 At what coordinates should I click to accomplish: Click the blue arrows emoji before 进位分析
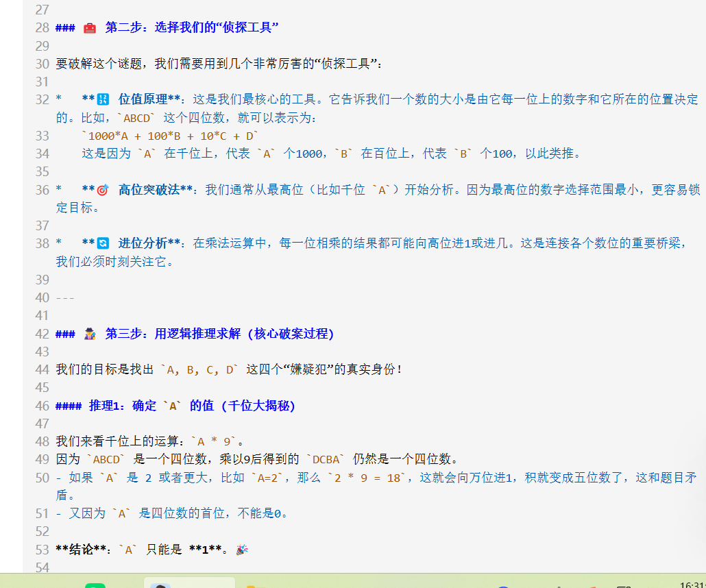104,243
